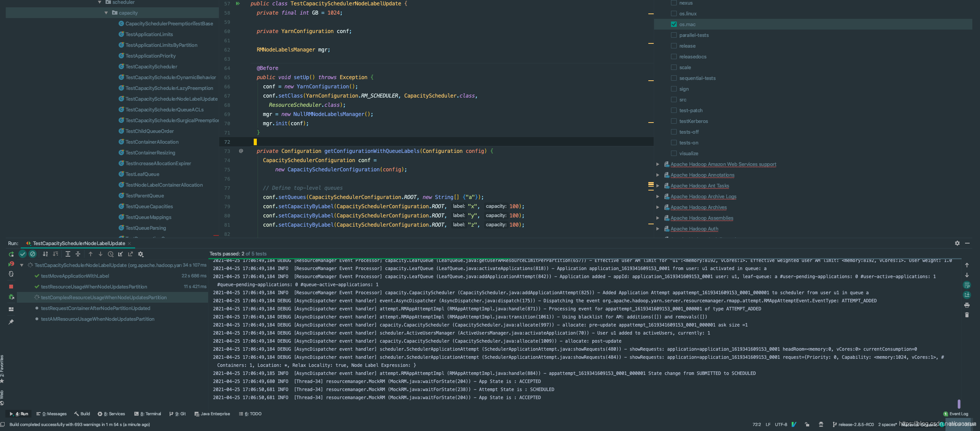Check the testKerberos profile
Viewport: 980px width, 431px height.
click(674, 121)
